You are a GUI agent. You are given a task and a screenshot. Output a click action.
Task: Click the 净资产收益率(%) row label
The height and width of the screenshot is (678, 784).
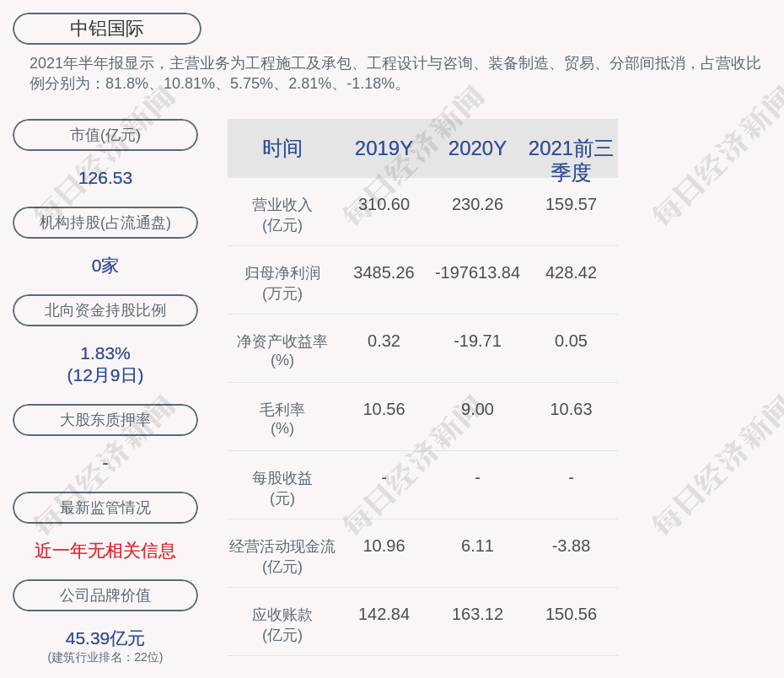pos(282,351)
